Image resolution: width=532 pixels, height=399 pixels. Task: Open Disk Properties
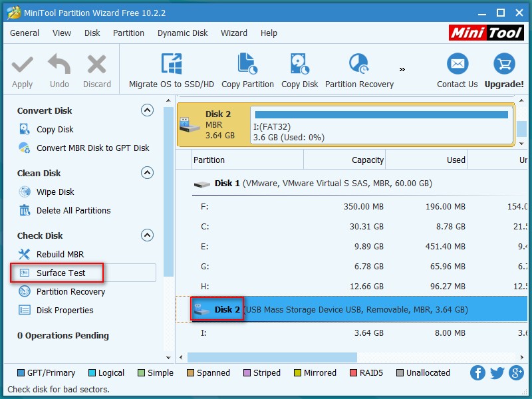pyautogui.click(x=65, y=310)
